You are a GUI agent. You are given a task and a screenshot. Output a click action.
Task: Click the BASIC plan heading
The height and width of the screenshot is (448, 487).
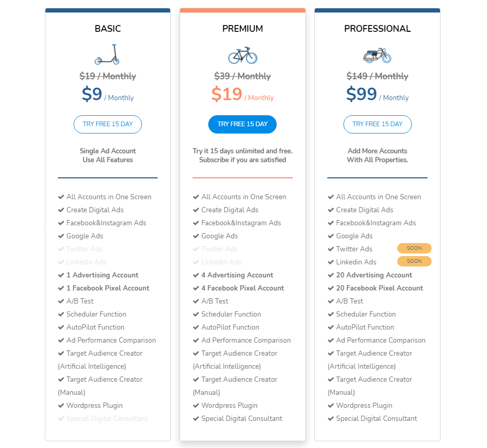108,29
